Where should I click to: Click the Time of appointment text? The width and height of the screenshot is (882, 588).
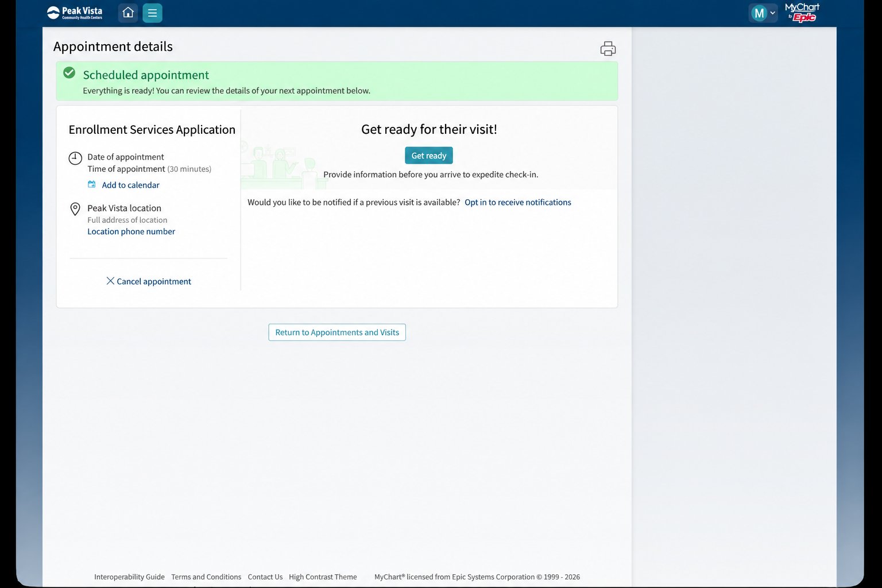126,169
